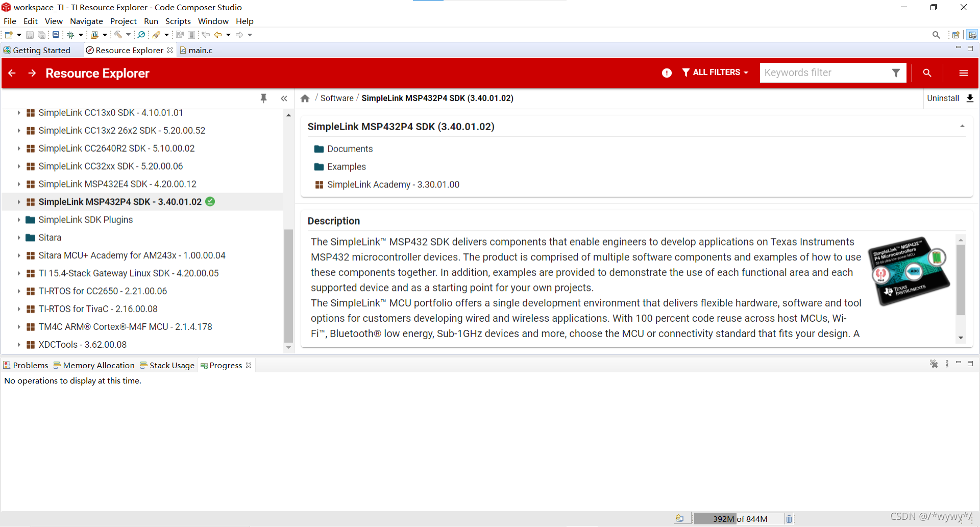Switch to the main.c editor tab
This screenshot has height=527, width=980.
[196, 50]
